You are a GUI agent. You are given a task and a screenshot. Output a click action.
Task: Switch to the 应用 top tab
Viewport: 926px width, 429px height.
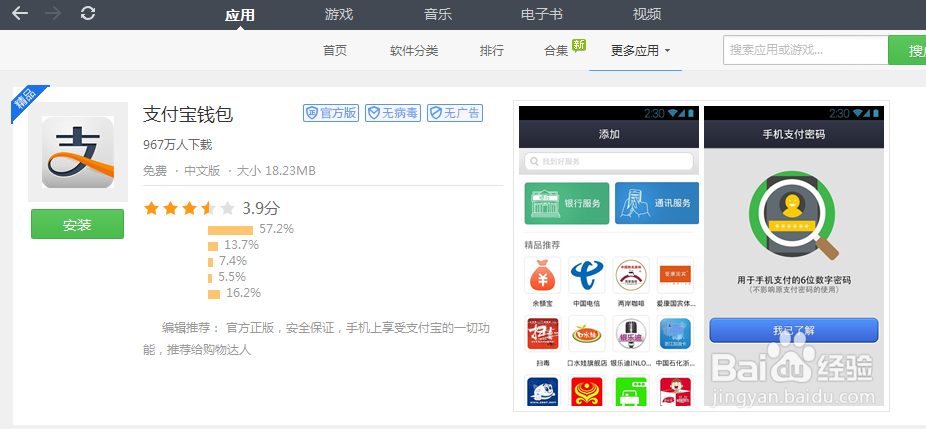coord(240,15)
